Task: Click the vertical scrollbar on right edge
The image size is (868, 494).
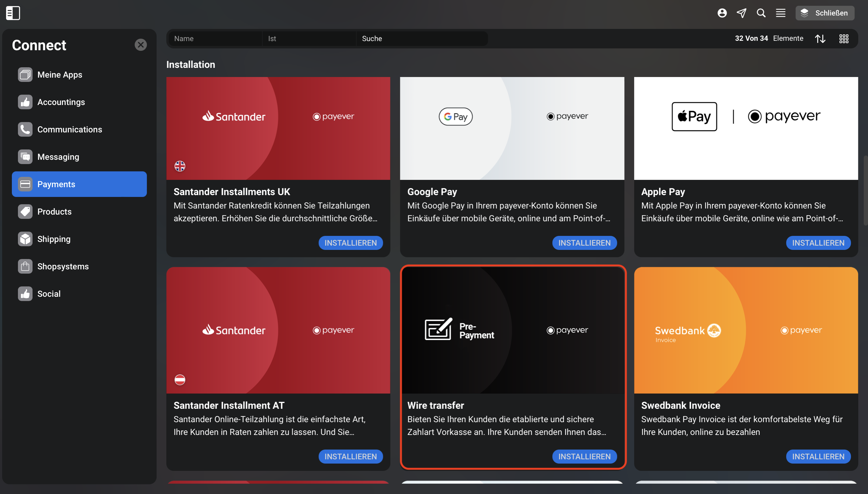Action: pyautogui.click(x=865, y=190)
